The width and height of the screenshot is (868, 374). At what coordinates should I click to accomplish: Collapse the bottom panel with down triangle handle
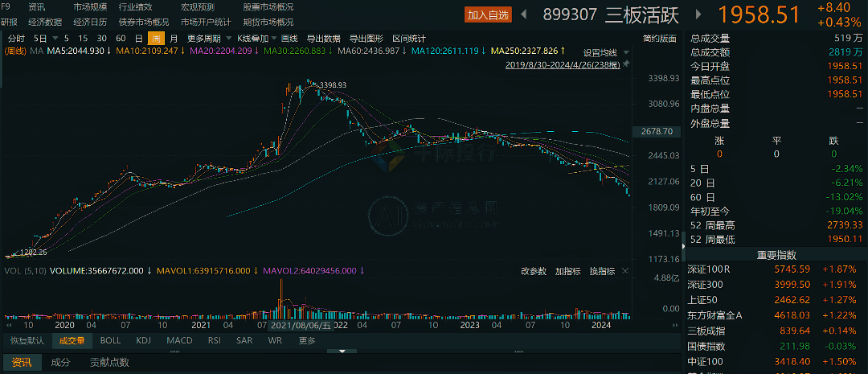point(342,351)
